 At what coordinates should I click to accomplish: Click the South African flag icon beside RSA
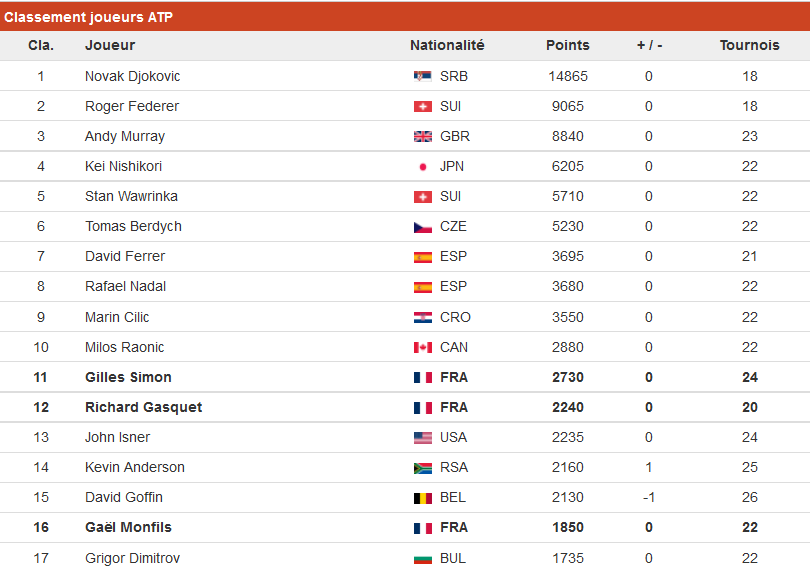coord(423,468)
